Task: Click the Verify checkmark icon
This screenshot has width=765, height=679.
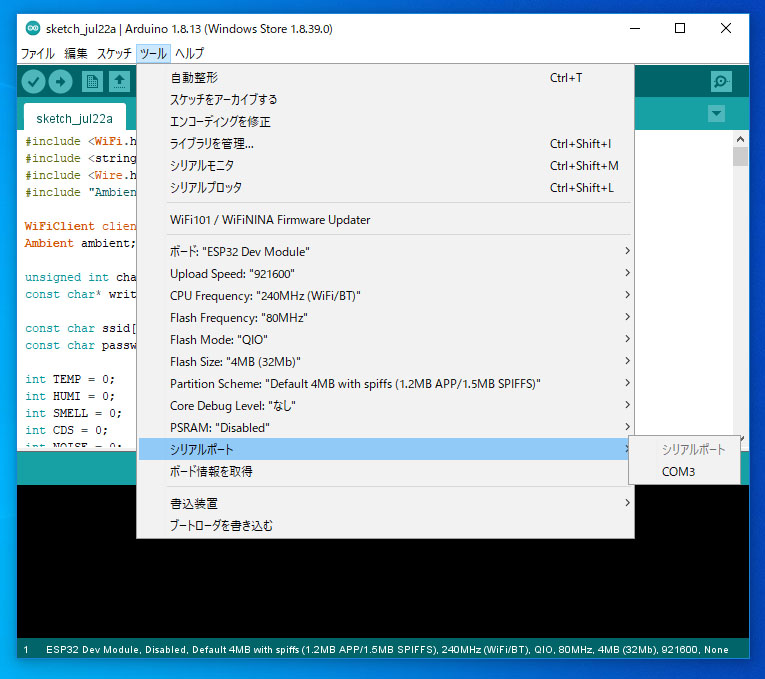Action: coord(34,82)
